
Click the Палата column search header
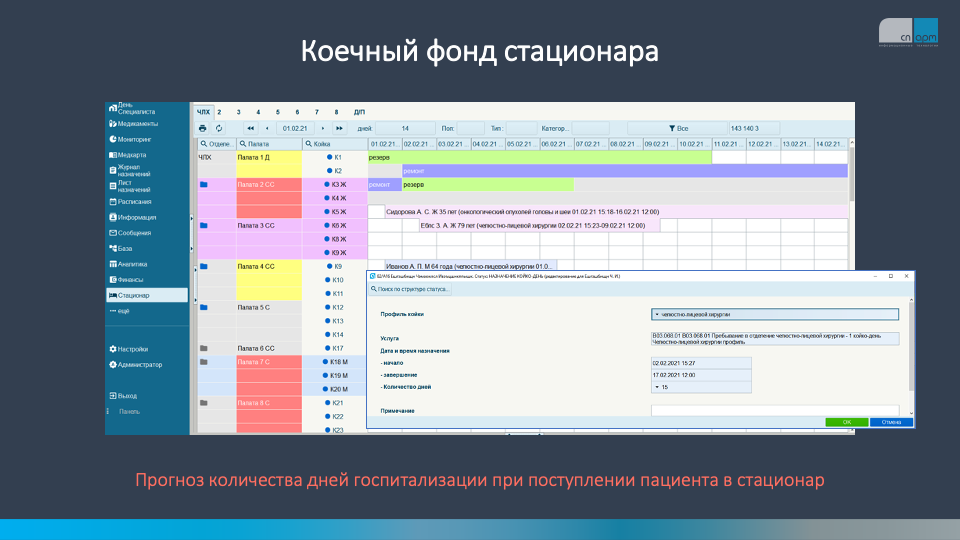[269, 144]
